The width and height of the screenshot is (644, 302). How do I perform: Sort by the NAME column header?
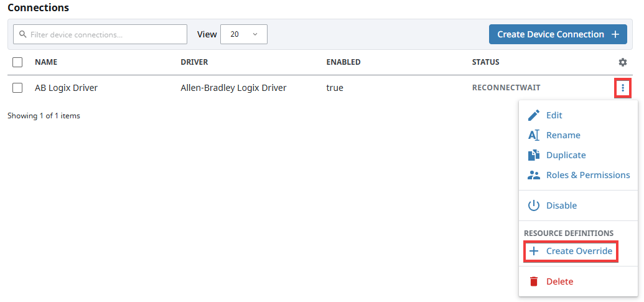[x=45, y=62]
